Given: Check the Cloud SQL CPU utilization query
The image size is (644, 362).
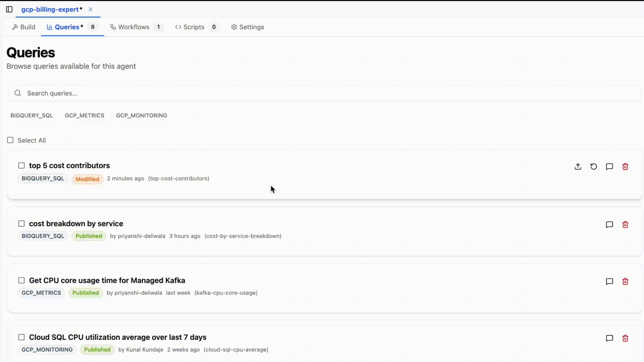Looking at the screenshot, I should pyautogui.click(x=21, y=337).
